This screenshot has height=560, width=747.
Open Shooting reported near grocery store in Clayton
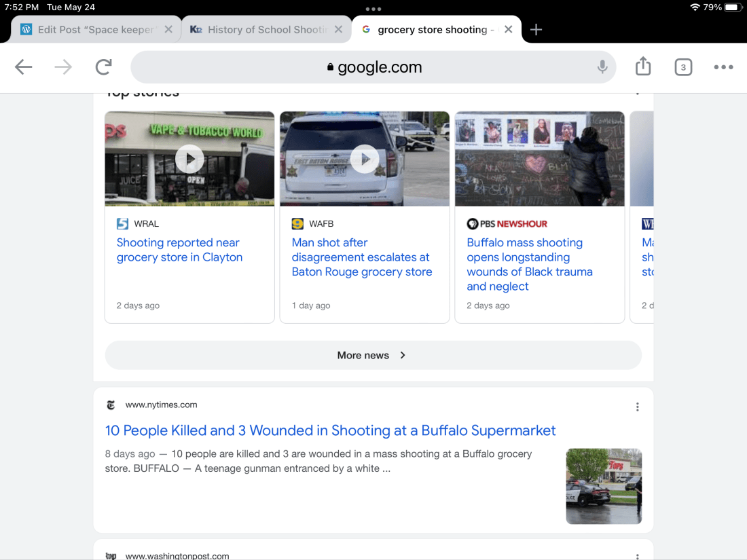pyautogui.click(x=179, y=250)
